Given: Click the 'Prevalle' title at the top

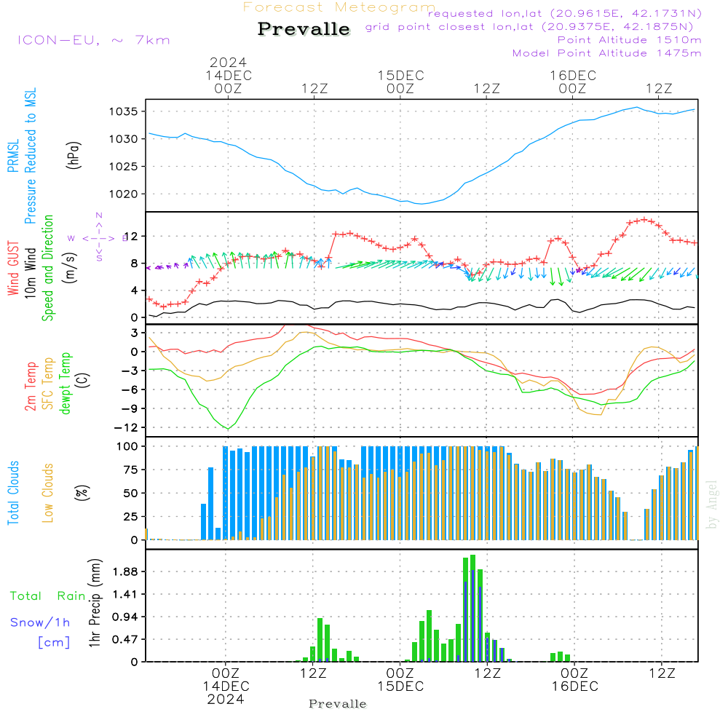Looking at the screenshot, I should point(304,30).
